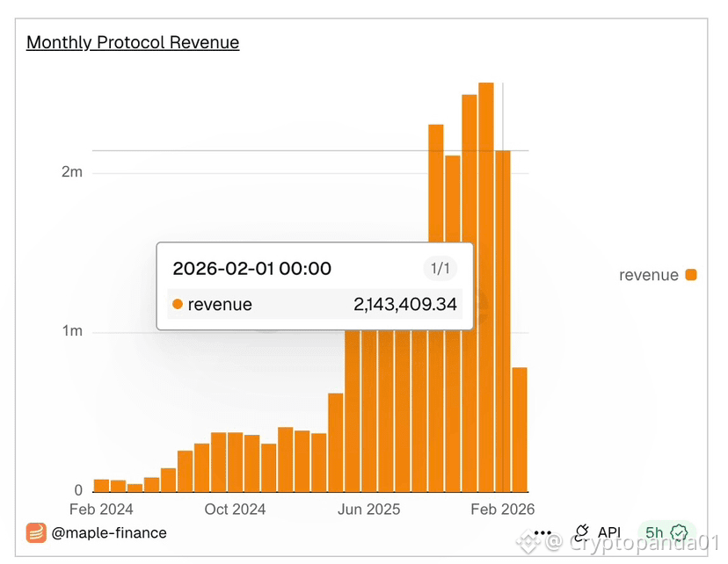Screen dimensions: 728x564
Task: Open the three-dots more options menu
Action: (x=542, y=533)
